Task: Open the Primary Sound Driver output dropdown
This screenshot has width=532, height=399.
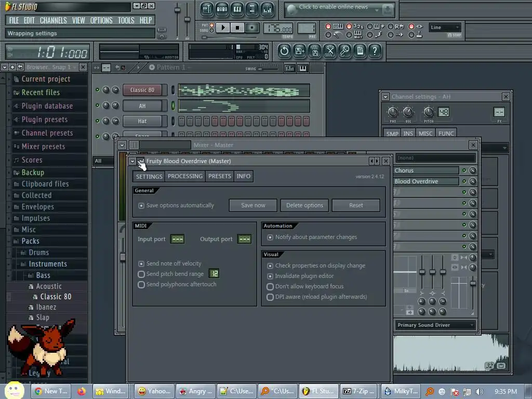Action: (x=435, y=325)
